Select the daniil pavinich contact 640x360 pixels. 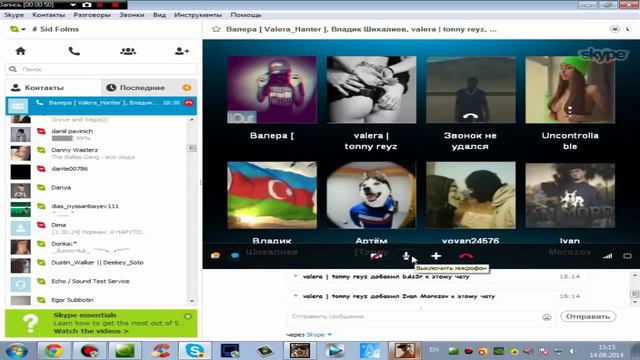click(97, 134)
